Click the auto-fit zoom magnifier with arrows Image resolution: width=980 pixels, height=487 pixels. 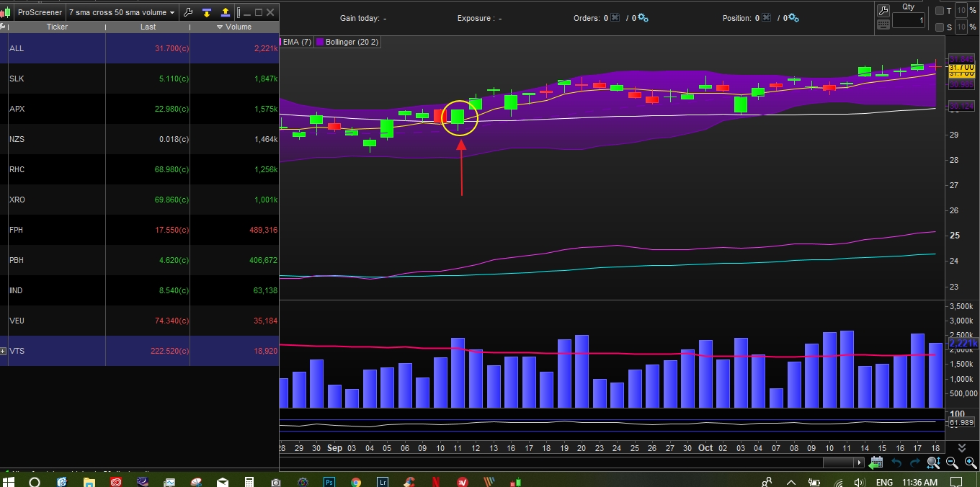point(933,463)
